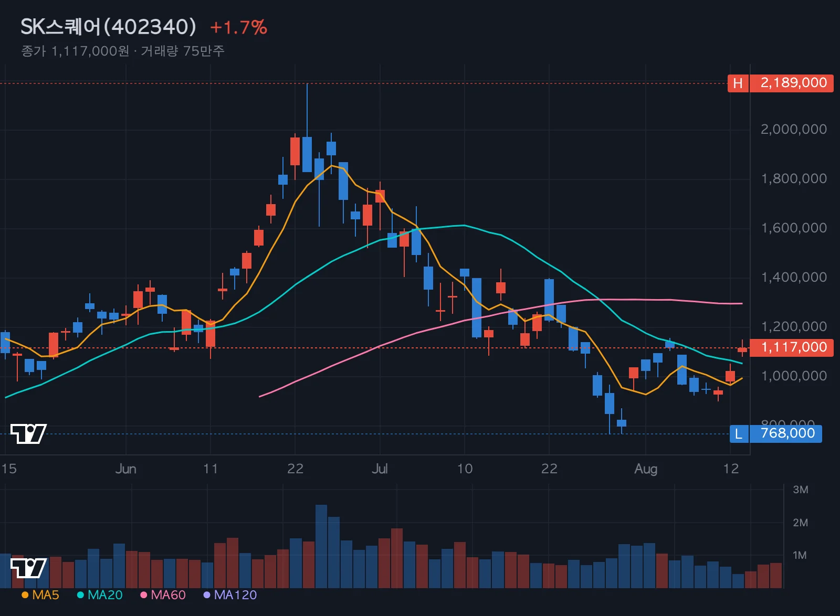840x616 pixels.
Task: Click the 12 date axis label
Action: (x=731, y=469)
